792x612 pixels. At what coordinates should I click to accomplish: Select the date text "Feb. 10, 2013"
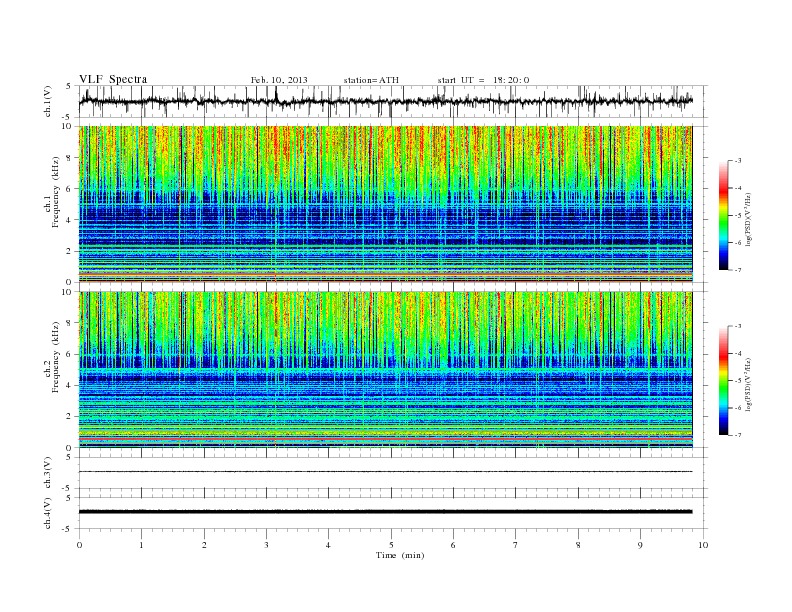click(x=279, y=80)
